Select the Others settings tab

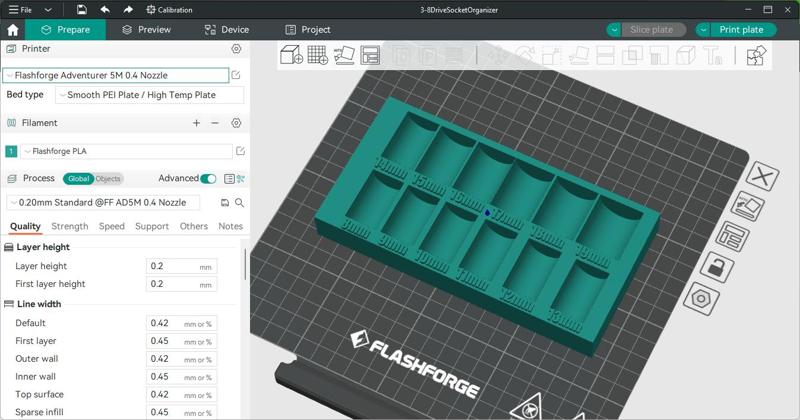pos(194,226)
